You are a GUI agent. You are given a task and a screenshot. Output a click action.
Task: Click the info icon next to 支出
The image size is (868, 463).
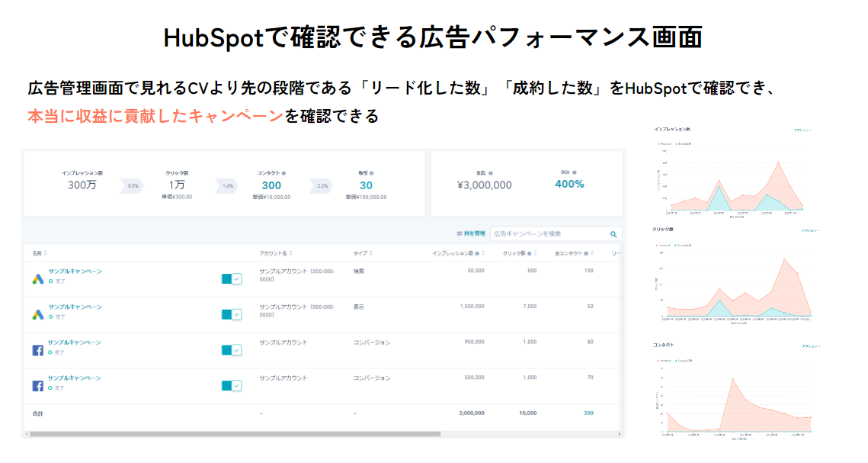click(491, 173)
